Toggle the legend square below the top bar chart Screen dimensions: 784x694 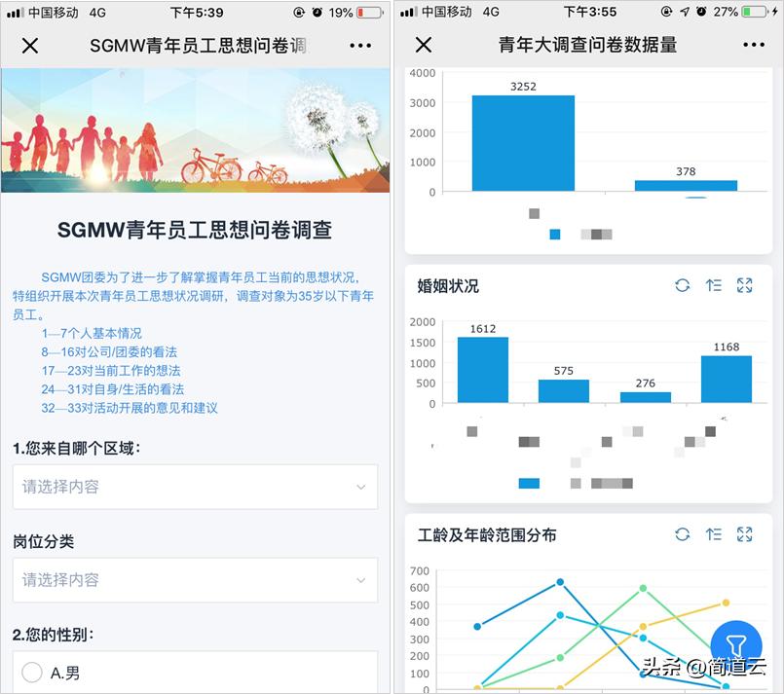point(556,234)
